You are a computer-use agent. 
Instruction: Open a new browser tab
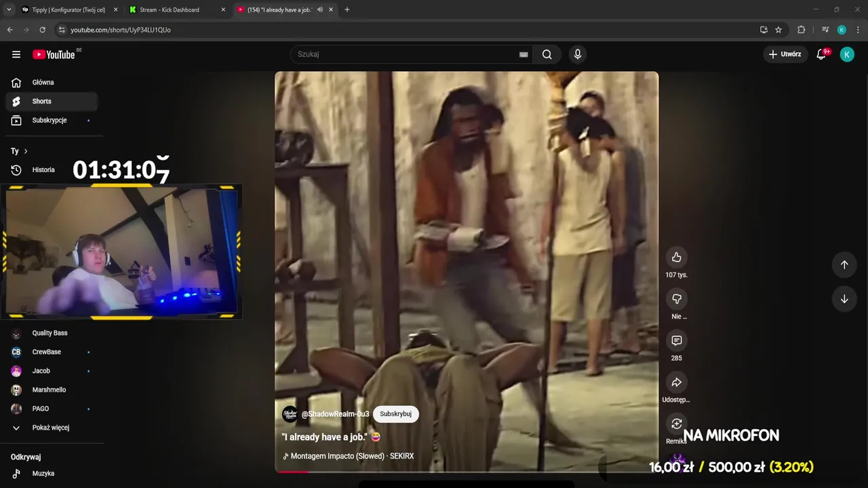347,9
